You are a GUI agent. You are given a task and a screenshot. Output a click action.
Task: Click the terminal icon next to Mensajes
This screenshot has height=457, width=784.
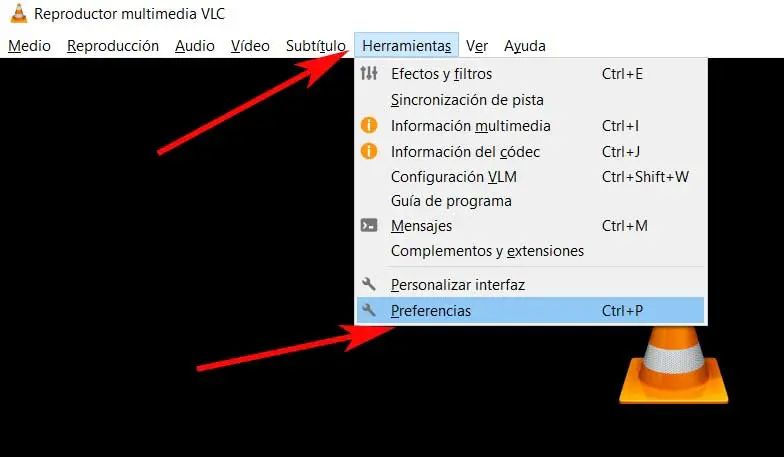coord(369,226)
